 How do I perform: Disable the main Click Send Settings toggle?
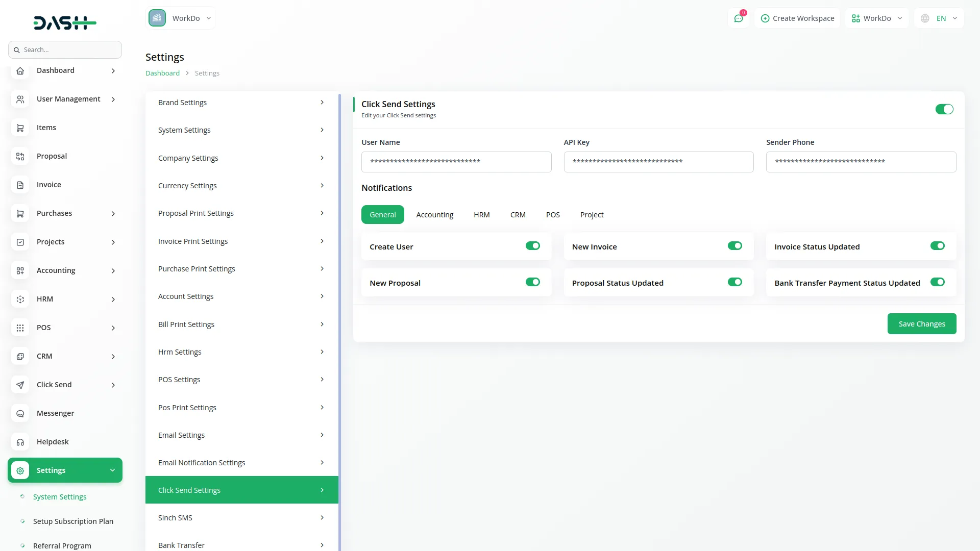[x=944, y=109]
